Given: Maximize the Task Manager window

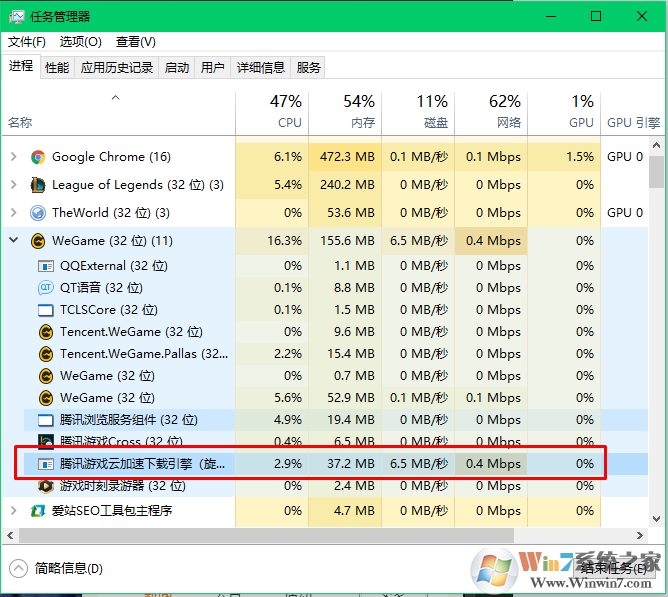Looking at the screenshot, I should (596, 16).
